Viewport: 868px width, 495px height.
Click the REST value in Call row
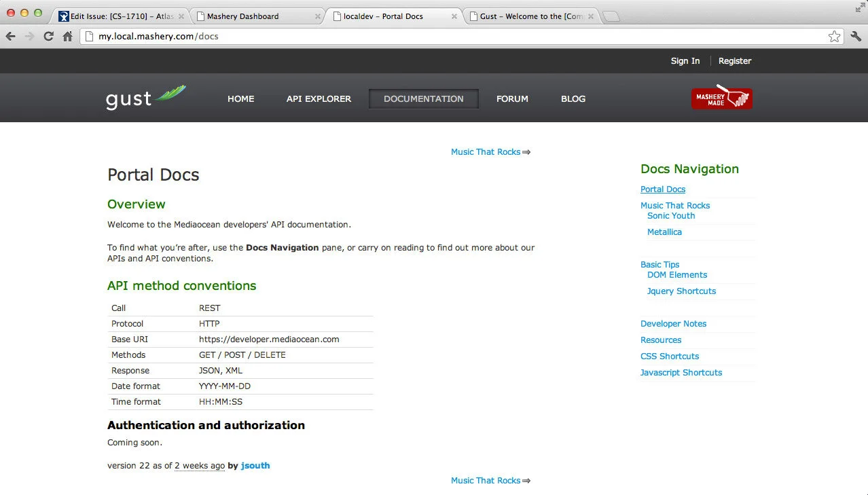coord(210,308)
